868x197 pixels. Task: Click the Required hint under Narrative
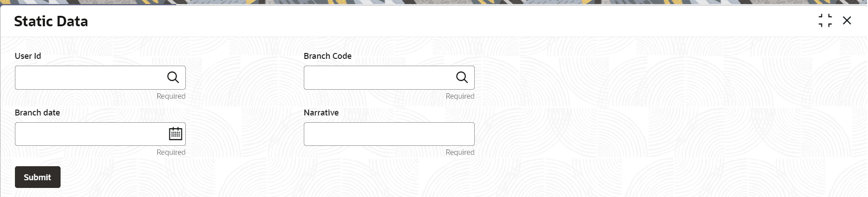click(x=460, y=152)
